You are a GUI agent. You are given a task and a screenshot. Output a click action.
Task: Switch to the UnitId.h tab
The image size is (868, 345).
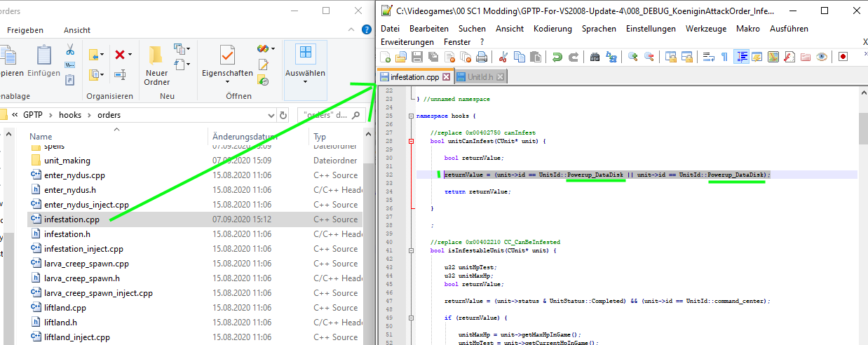pyautogui.click(x=480, y=77)
